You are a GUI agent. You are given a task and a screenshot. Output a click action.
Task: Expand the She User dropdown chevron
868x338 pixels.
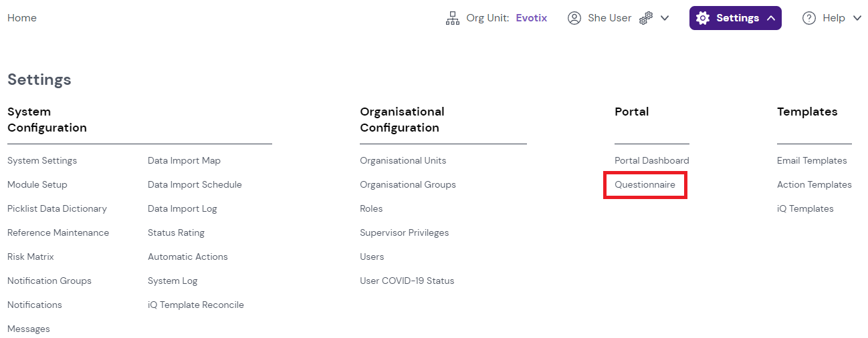click(665, 18)
